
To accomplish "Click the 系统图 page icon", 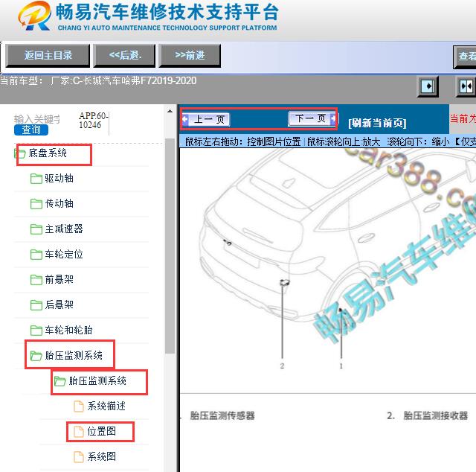I will (79, 456).
